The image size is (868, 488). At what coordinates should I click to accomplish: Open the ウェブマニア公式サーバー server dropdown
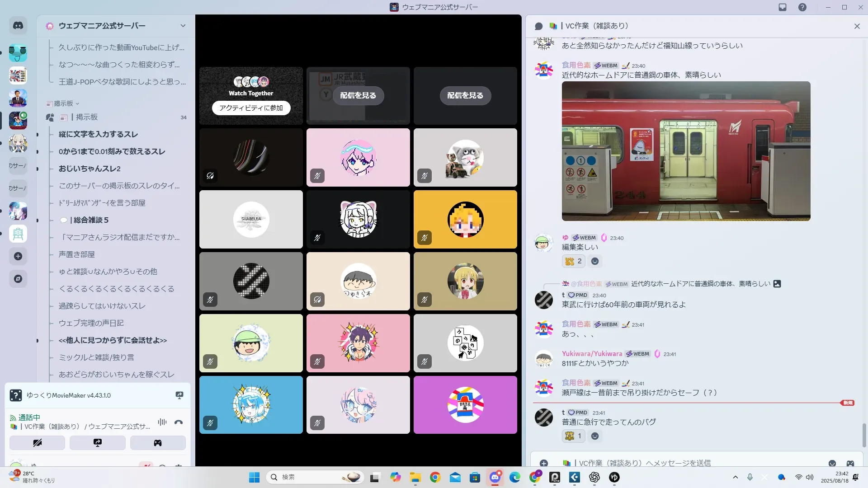point(183,26)
